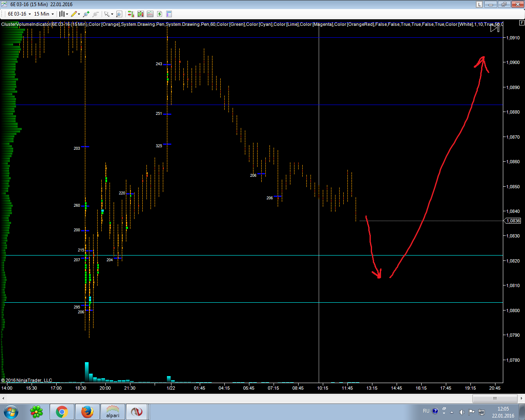Click the horizontal scrollbar left arrow

pos(3,398)
